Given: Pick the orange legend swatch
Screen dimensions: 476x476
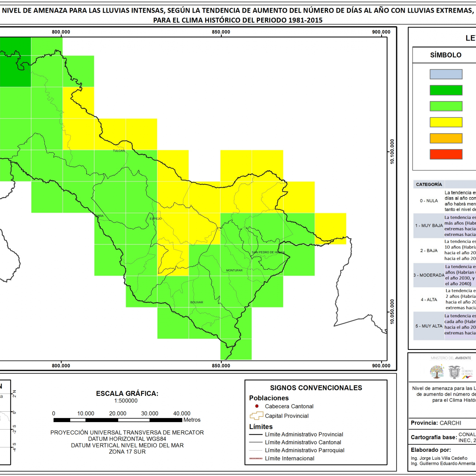Looking at the screenshot, I should tap(446, 138).
